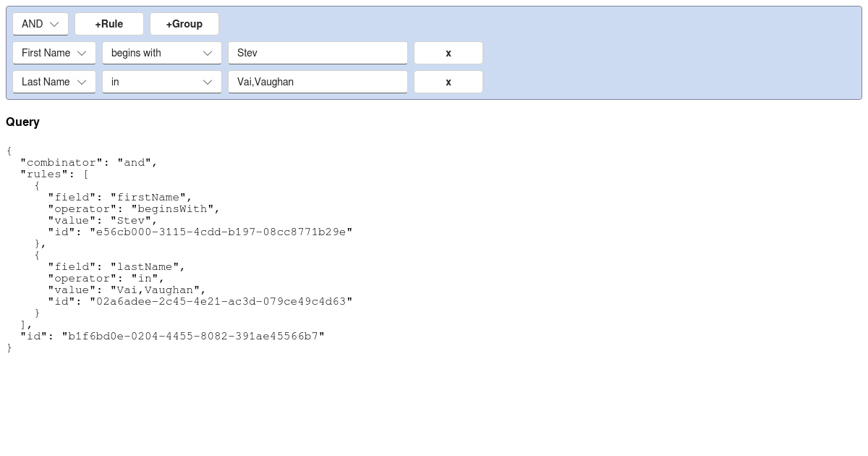The image size is (868, 456).
Task: Open the First Name field dropdown
Action: point(54,53)
